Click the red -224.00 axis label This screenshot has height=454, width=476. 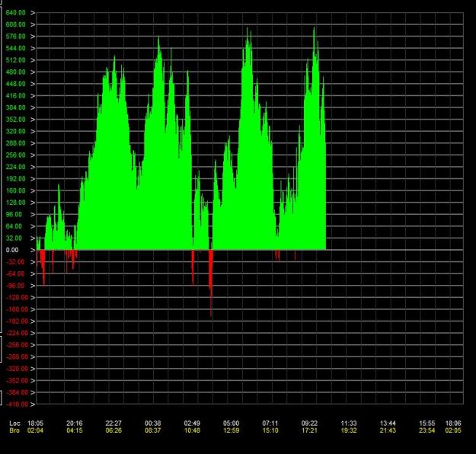point(17,333)
